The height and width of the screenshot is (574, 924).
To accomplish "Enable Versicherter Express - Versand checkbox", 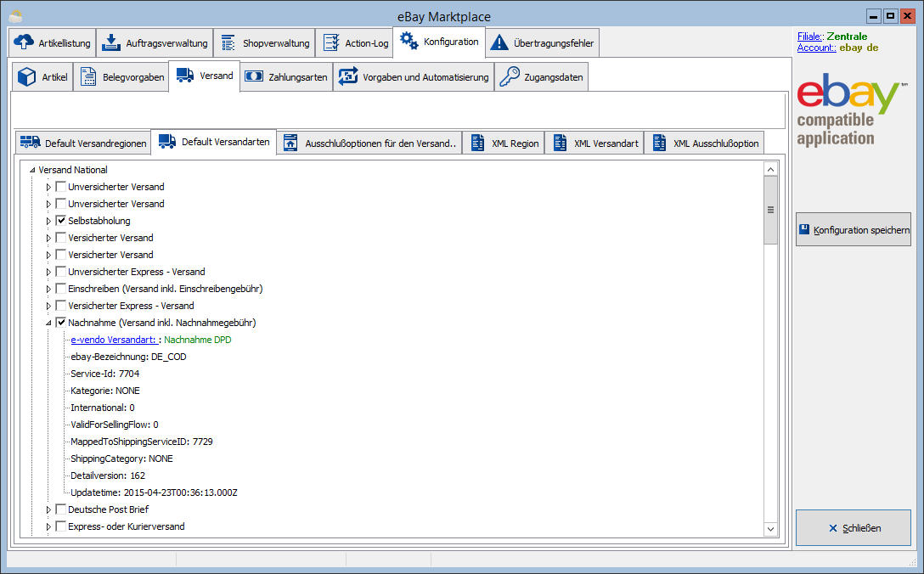I will click(x=60, y=306).
